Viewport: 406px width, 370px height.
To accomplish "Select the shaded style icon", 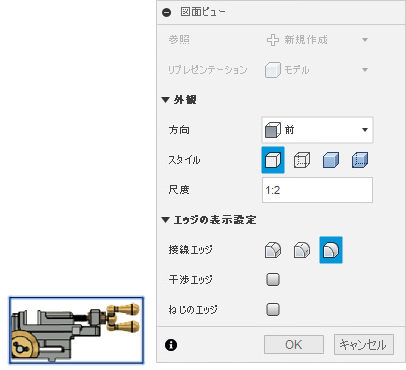I will pyautogui.click(x=331, y=160).
